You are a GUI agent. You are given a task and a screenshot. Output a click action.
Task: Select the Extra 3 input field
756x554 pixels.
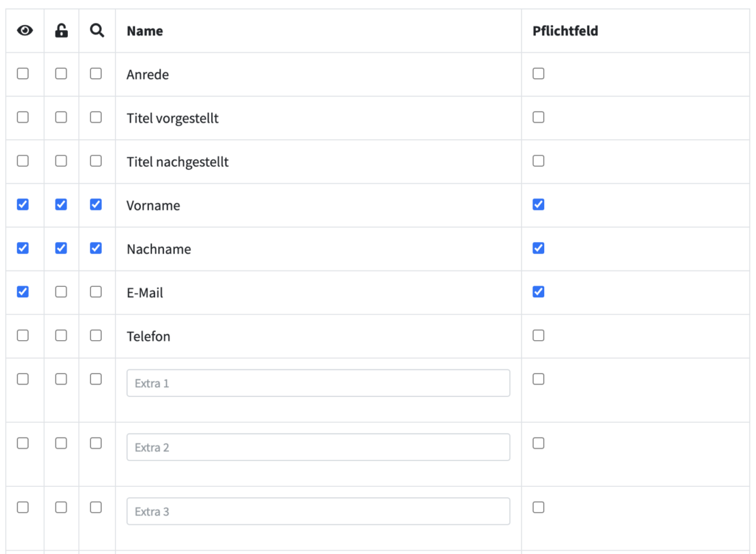(318, 512)
